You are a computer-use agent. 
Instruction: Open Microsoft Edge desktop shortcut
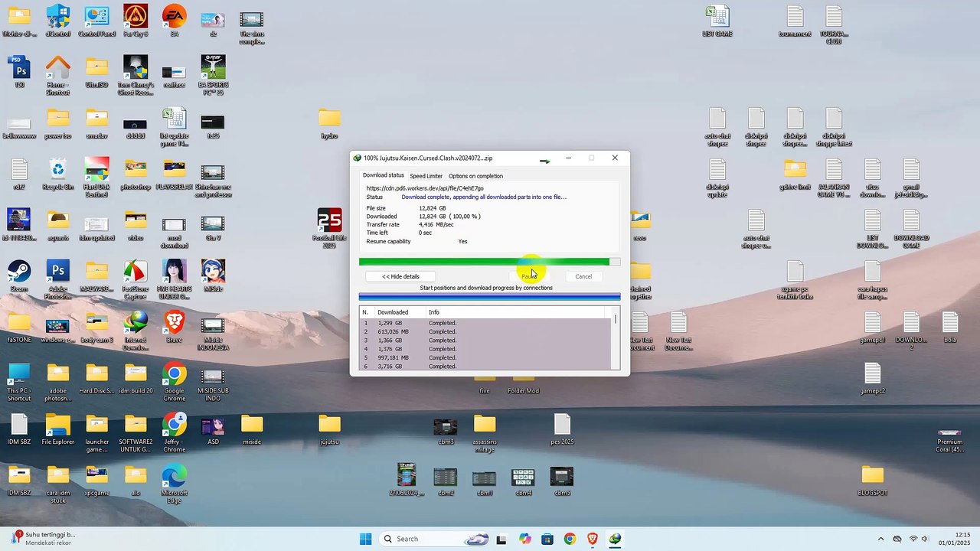click(175, 483)
